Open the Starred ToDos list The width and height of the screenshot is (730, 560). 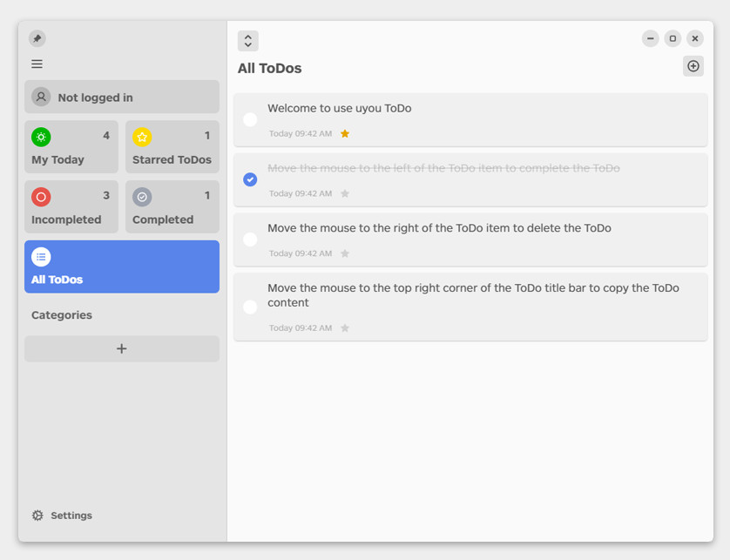[172, 146]
